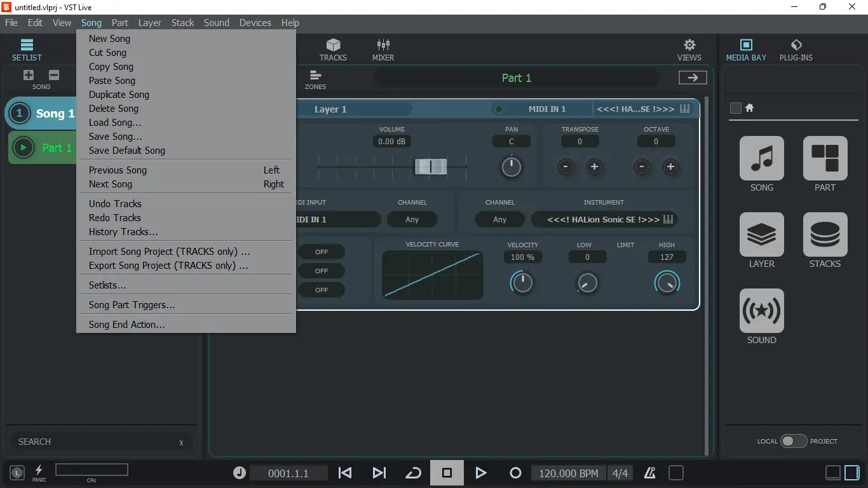The image size is (868, 488).
Task: Browse Stacks presets in Media Bay
Action: [825, 234]
